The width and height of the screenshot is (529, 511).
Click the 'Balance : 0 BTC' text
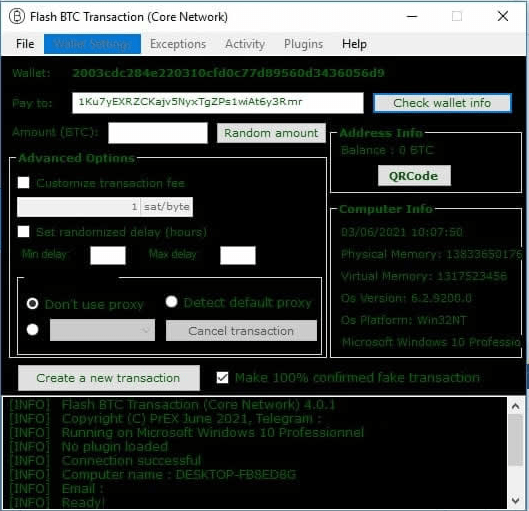pos(387,150)
